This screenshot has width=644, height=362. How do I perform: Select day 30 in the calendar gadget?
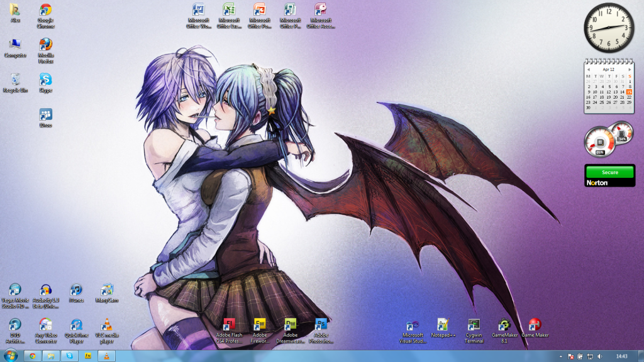coord(588,108)
